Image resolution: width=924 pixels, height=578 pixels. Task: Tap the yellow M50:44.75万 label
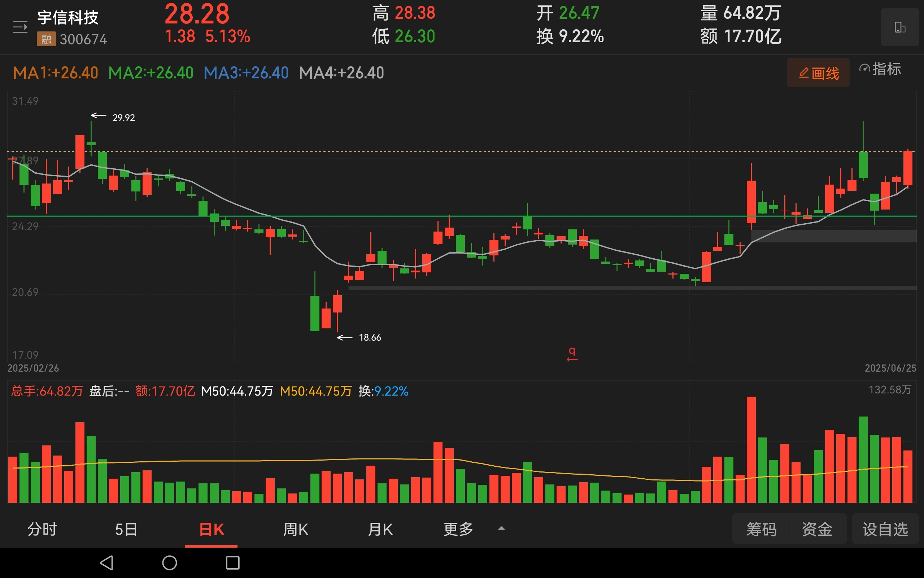(316, 391)
